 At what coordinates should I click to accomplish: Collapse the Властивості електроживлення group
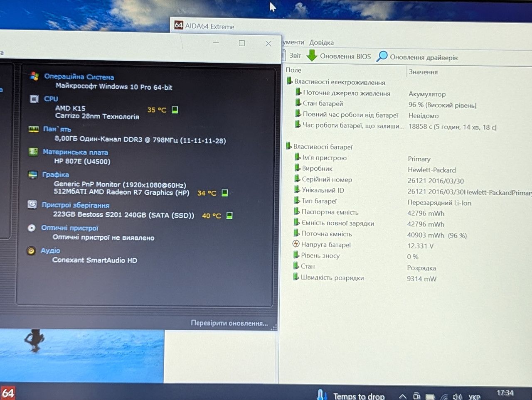pyautogui.click(x=289, y=81)
